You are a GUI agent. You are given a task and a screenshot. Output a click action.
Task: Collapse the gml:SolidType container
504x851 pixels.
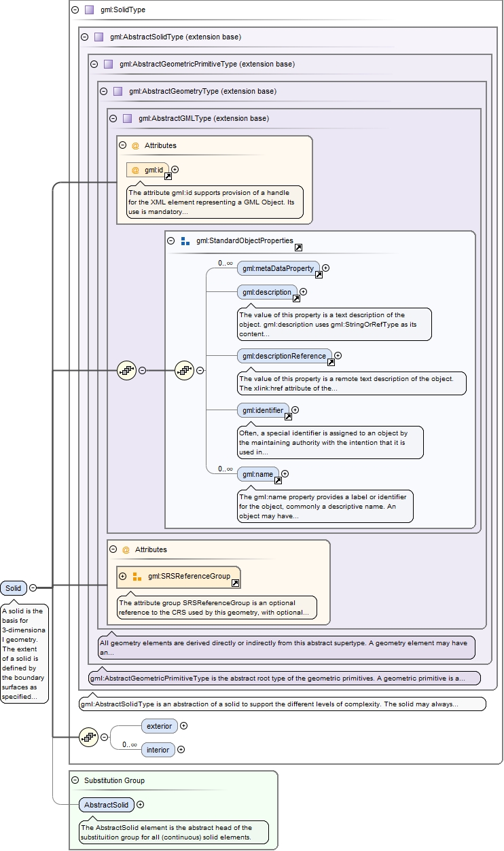(x=75, y=10)
